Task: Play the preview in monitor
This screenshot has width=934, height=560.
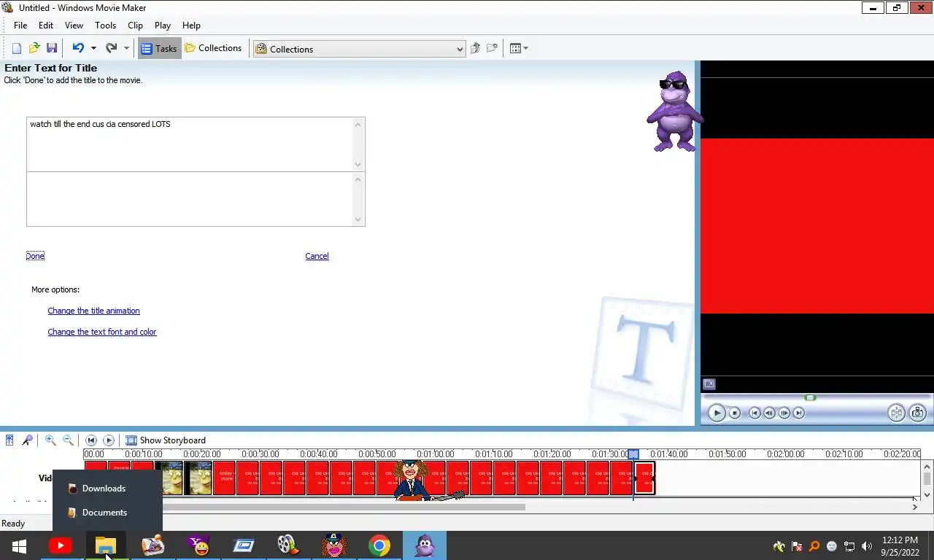Action: [717, 413]
